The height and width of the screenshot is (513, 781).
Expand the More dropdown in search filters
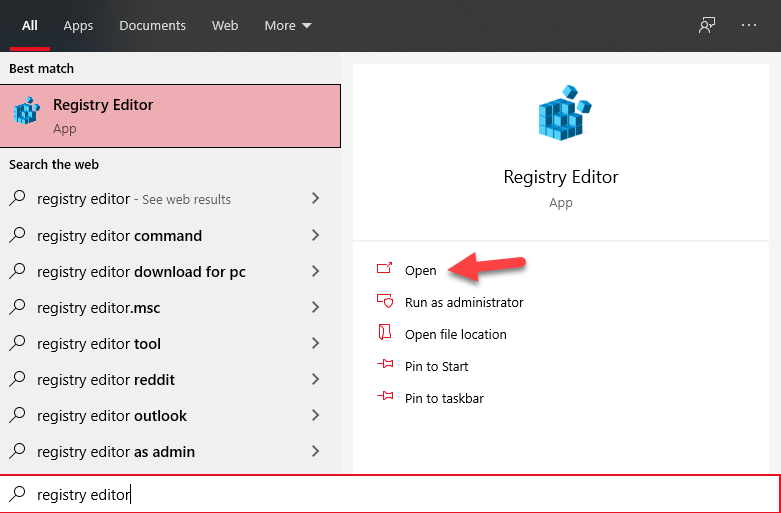(288, 25)
